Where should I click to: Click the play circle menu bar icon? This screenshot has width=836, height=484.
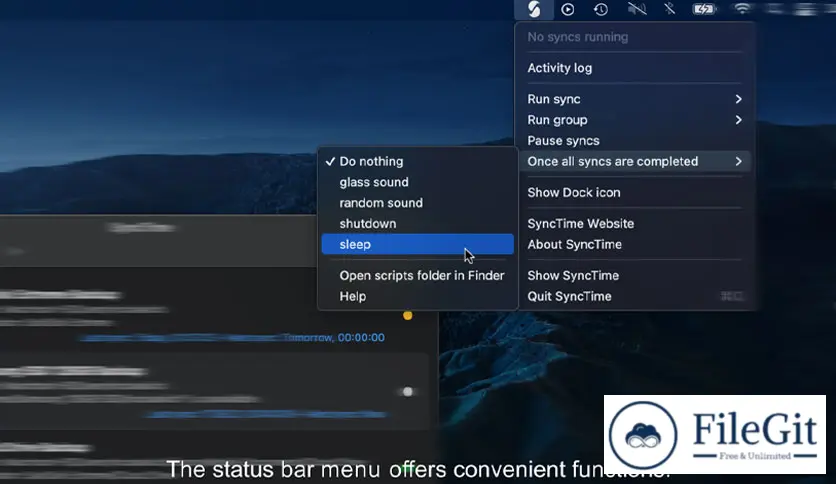(x=567, y=9)
